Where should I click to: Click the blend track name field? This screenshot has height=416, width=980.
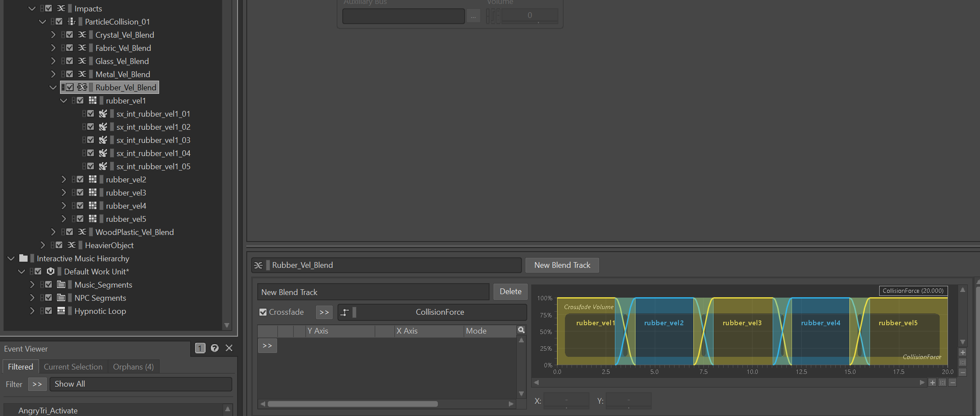[x=373, y=292]
